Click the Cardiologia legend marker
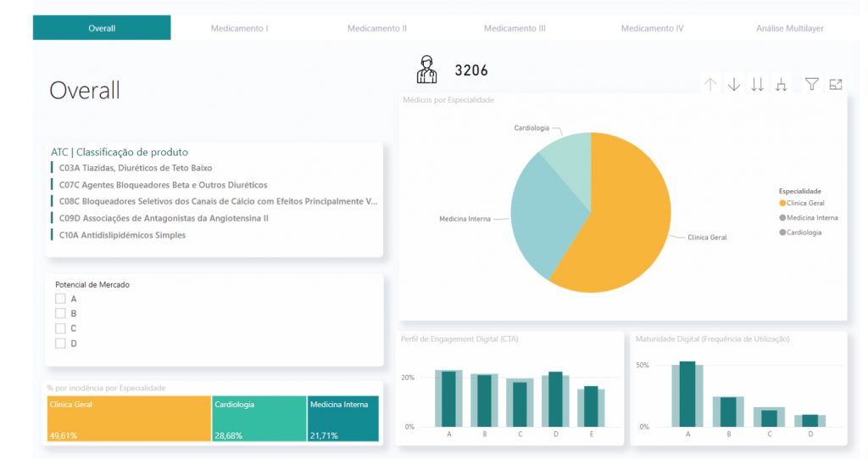The image size is (868, 459). [782, 232]
